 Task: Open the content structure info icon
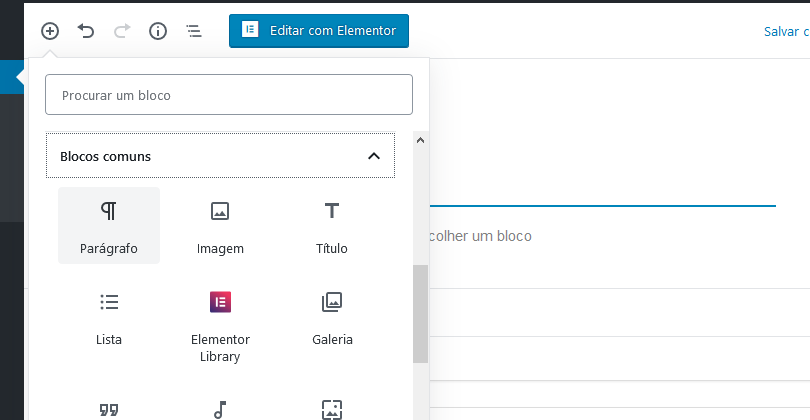(158, 31)
